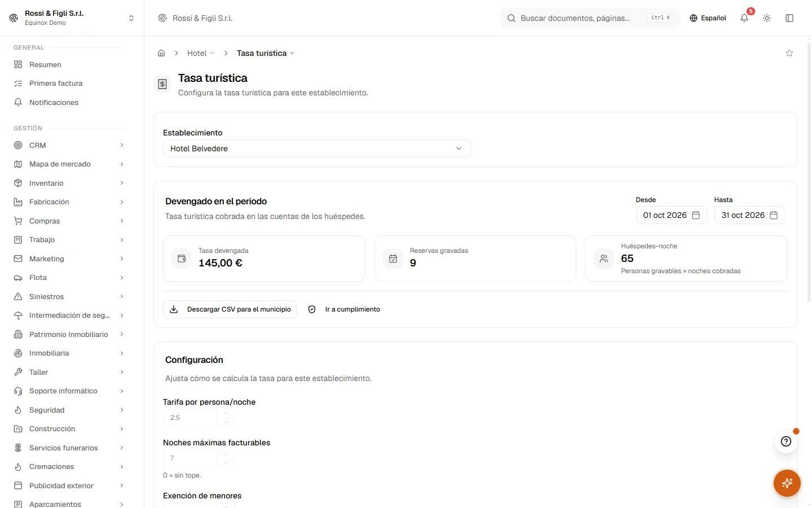The width and height of the screenshot is (812, 508).
Task: Open the help question mark button
Action: [x=786, y=441]
